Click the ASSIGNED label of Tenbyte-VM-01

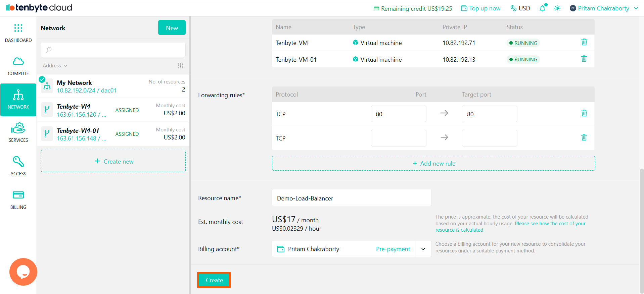click(127, 134)
